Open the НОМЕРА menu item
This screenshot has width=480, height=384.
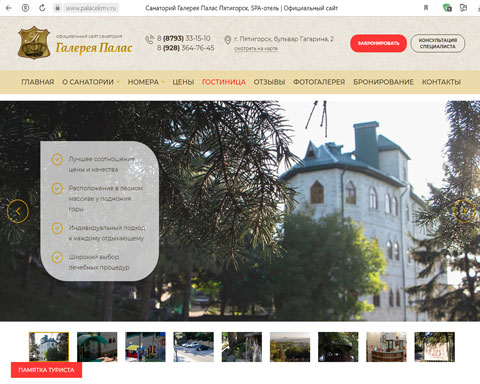coord(143,82)
